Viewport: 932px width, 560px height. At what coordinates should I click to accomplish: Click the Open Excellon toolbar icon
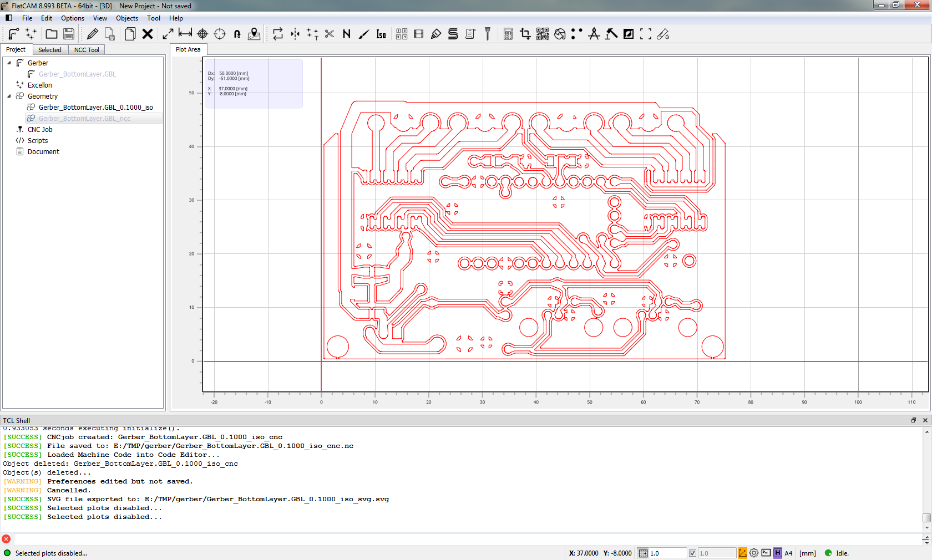pyautogui.click(x=31, y=34)
